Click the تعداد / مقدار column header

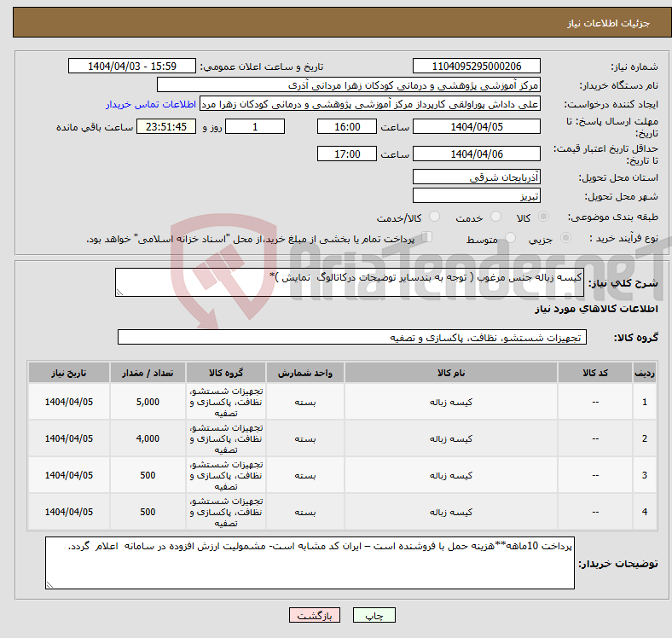pyautogui.click(x=148, y=373)
